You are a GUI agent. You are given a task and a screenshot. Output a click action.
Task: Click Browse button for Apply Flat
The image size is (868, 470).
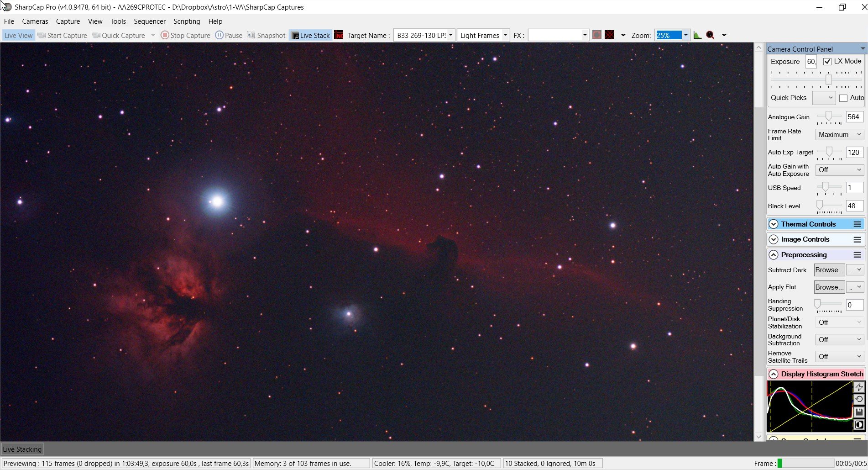tap(830, 287)
